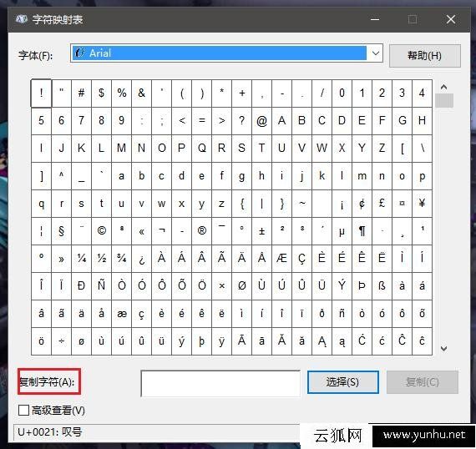Choose the yen ¥ character cell
Screen dimensions: 476x449
pyautogui.click(x=422, y=204)
